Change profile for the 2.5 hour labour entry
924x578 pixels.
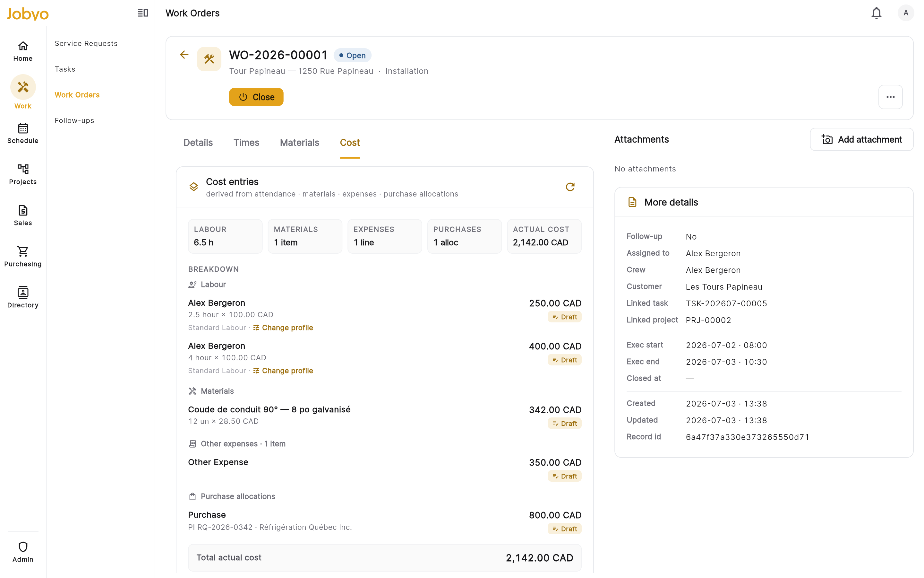point(283,328)
